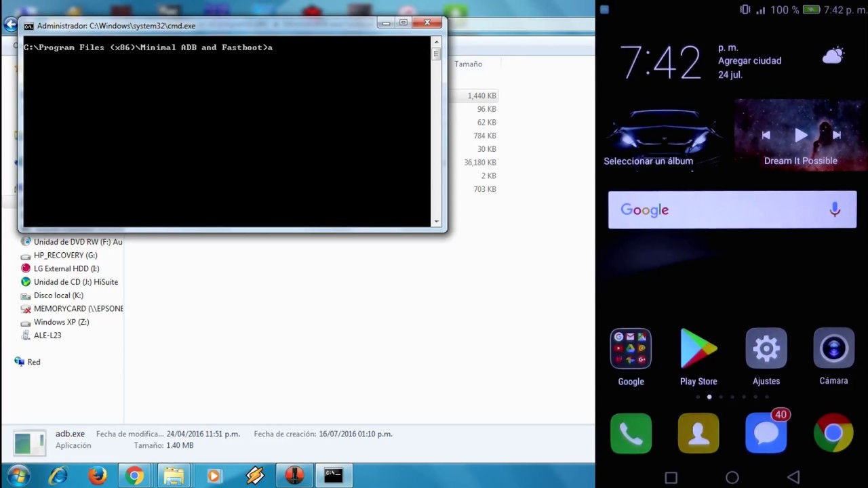Select the file row sized 784 KB

[473, 136]
